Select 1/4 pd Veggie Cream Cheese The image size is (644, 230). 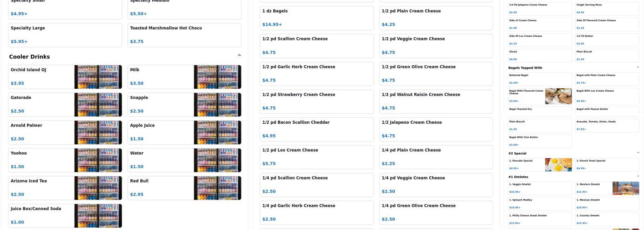(436, 184)
